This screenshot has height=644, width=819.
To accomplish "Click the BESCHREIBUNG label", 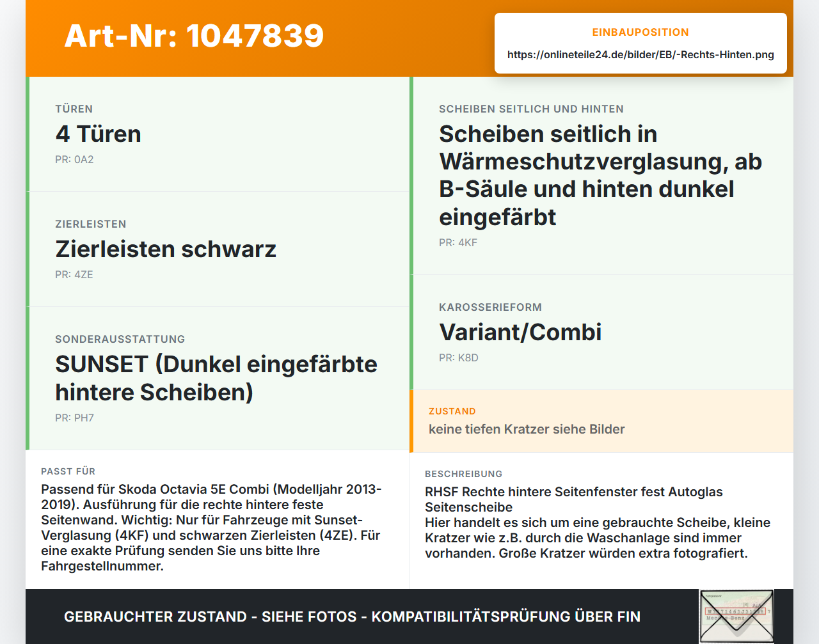I will 463,474.
